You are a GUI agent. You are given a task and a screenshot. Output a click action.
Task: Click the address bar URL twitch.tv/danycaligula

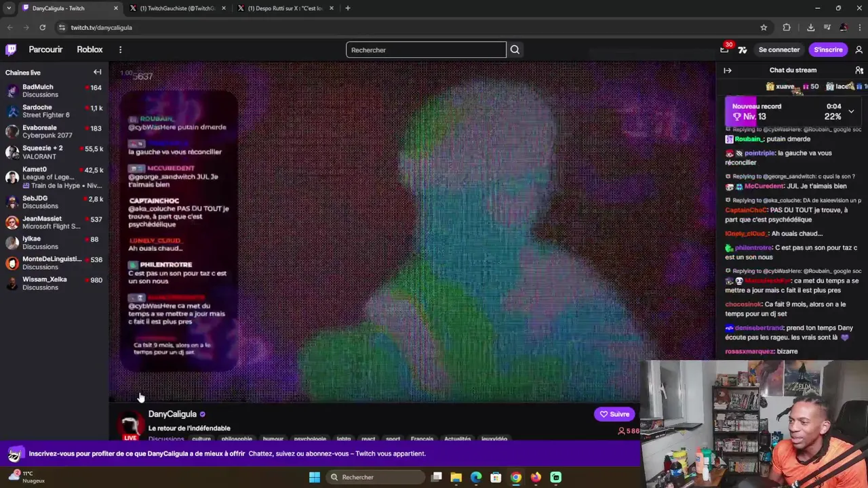pyautogui.click(x=102, y=27)
